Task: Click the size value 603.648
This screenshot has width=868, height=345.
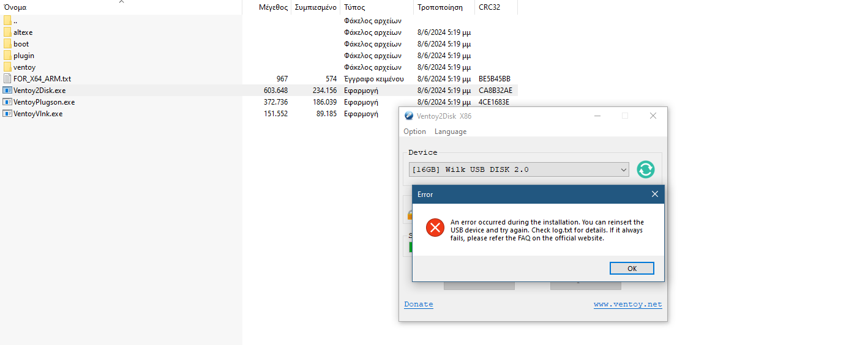Action: point(276,91)
